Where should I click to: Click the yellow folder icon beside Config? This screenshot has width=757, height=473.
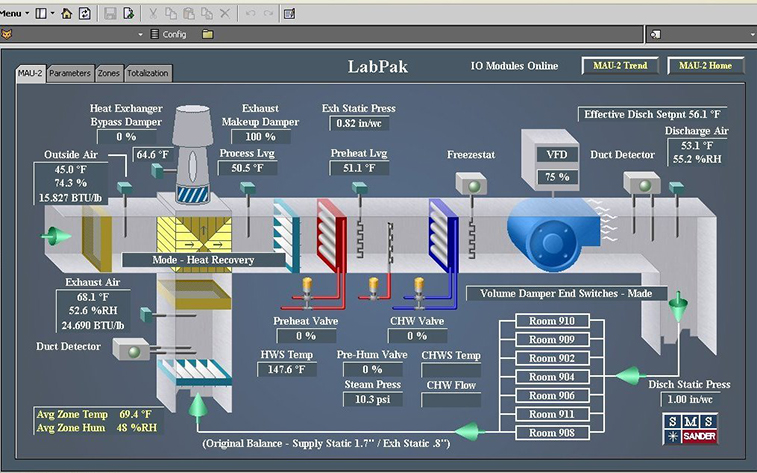pyautogui.click(x=207, y=34)
